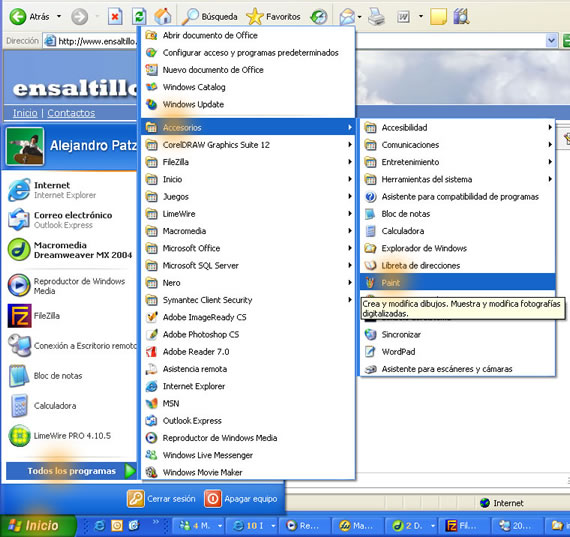Open Asistente para escáneres y cámaras
Viewport: 570px width, 537px height.
(458, 369)
